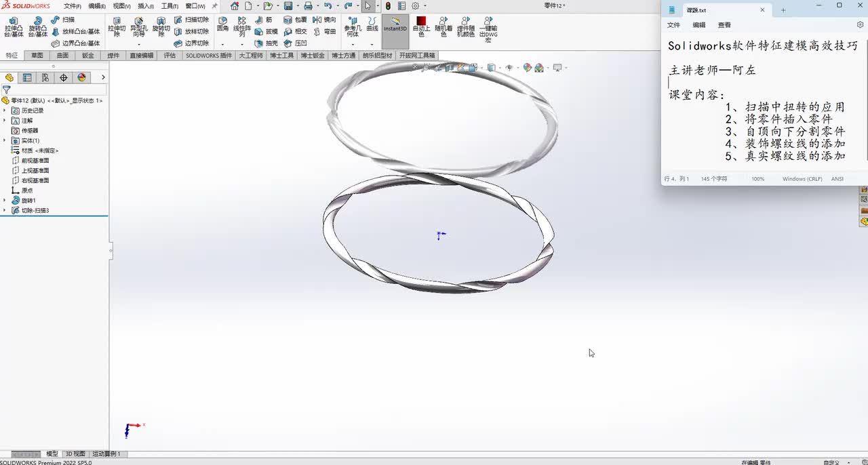Open the dropdown arrow under 参考几何体
This screenshot has width=868, height=465.
[352, 44]
